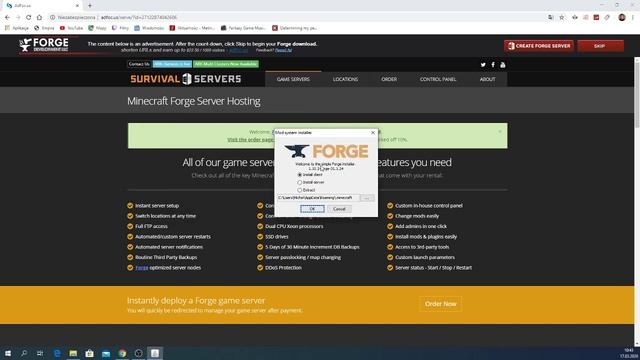The image size is (640, 360).
Task: Cancel the Forge installer dialog
Action: pos(339,209)
